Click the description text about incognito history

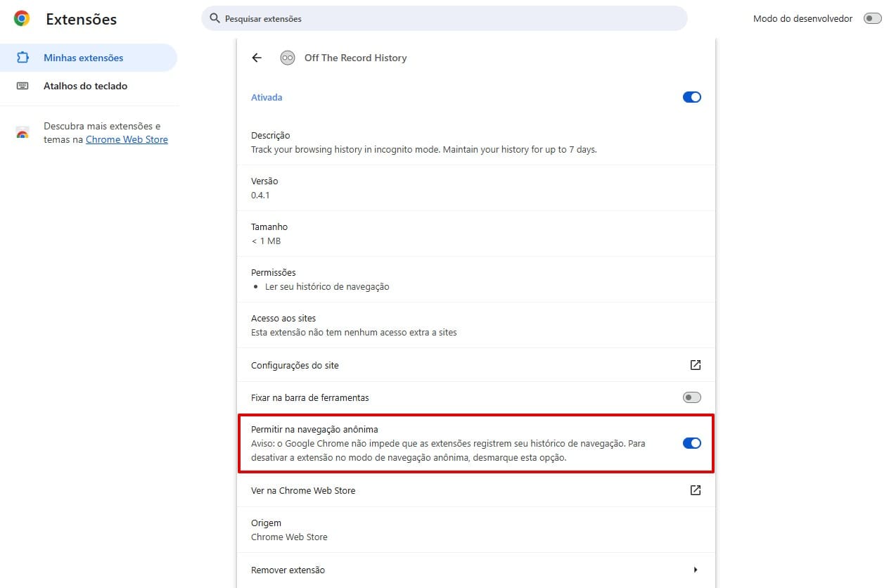coord(424,149)
